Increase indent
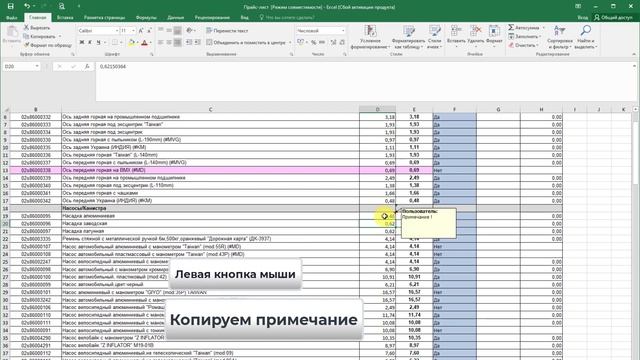 pyautogui.click(x=197, y=42)
